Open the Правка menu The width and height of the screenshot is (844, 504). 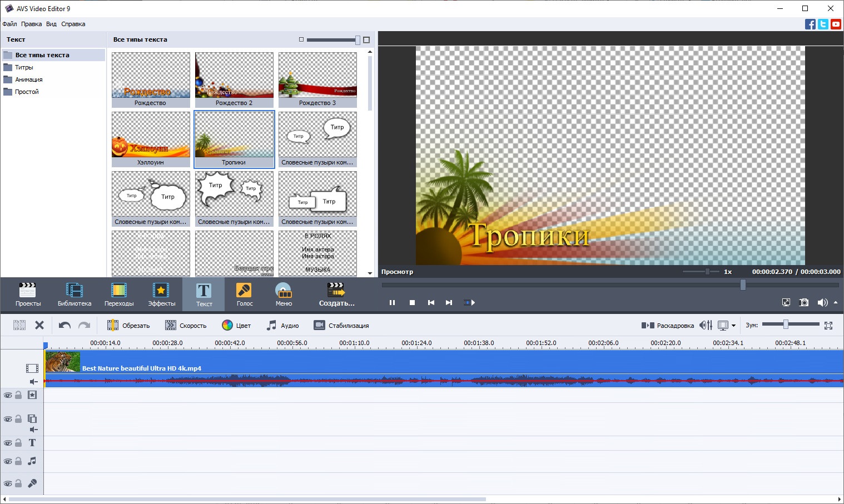(x=31, y=24)
